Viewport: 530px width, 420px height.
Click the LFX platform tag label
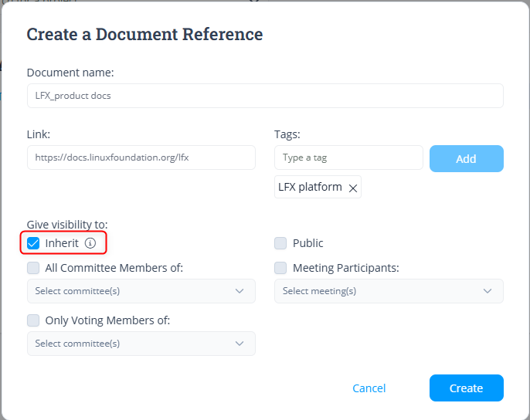310,188
